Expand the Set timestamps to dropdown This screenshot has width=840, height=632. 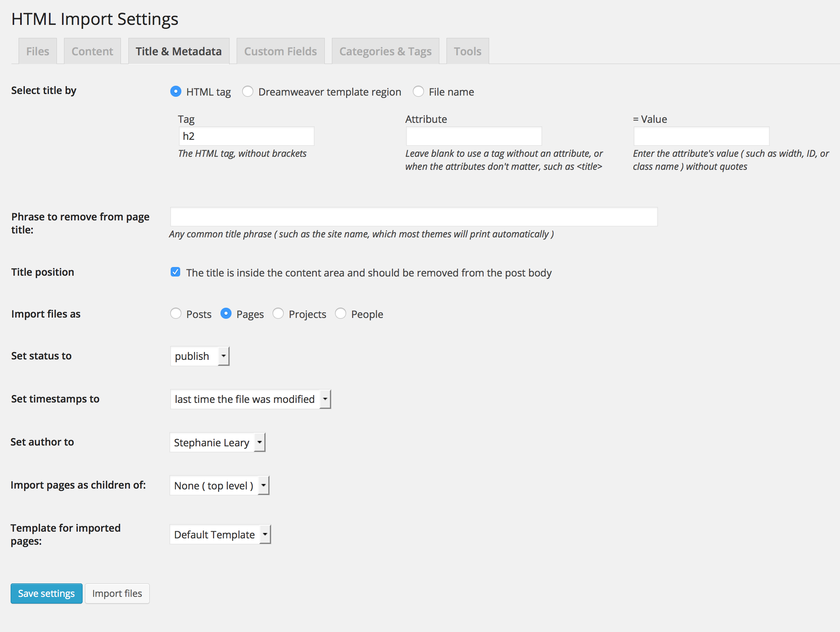coord(324,399)
